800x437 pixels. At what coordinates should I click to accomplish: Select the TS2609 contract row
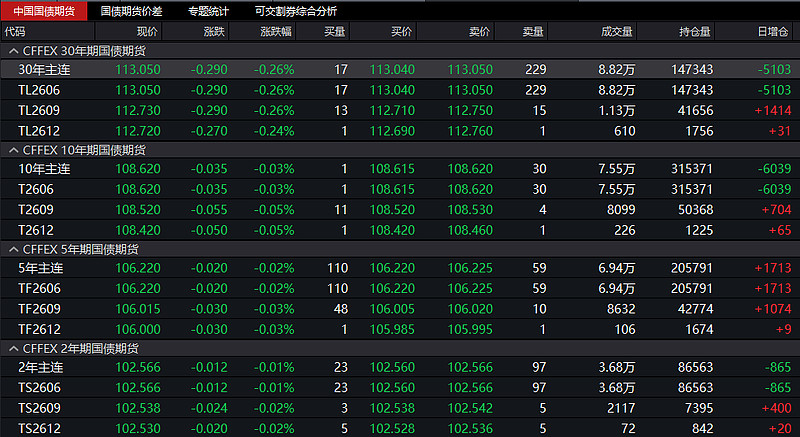point(400,408)
